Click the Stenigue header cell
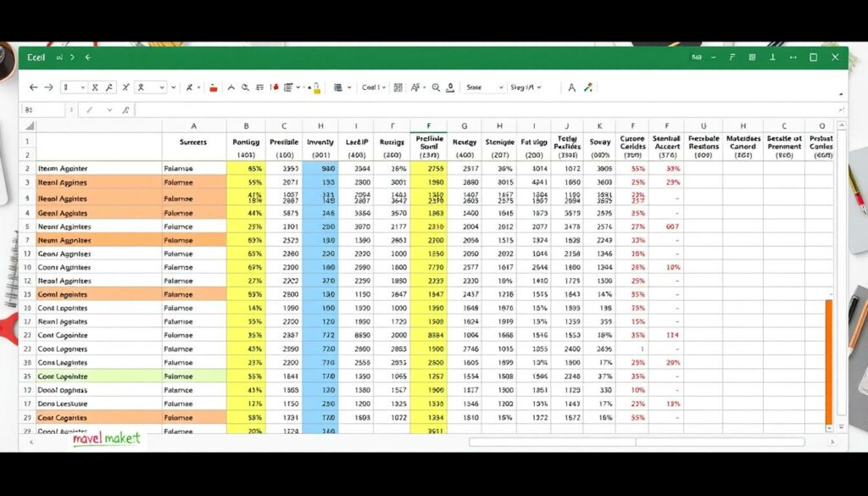This screenshot has height=496, width=868. pos(500,142)
